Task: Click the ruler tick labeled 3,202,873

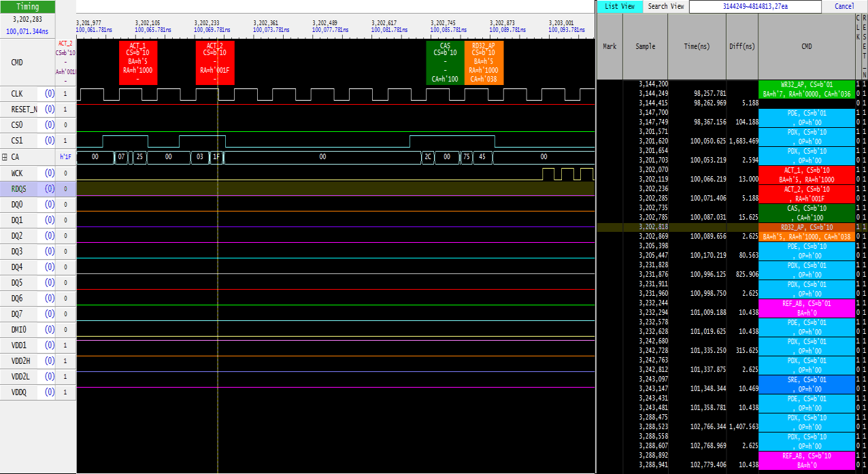Action: pyautogui.click(x=502, y=22)
